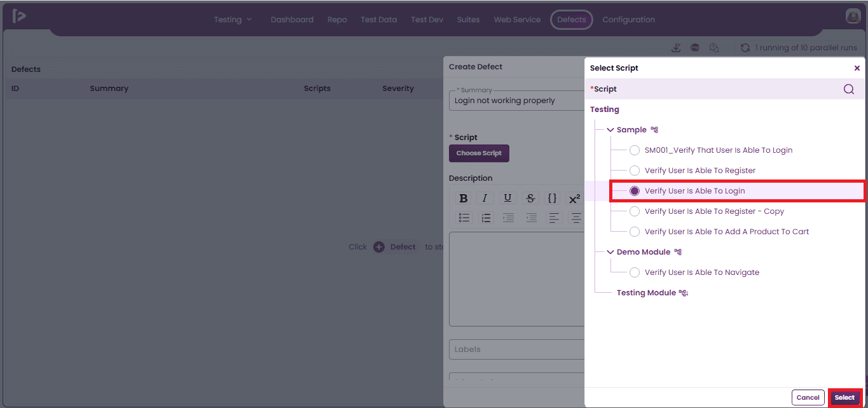
Task: Insert a numbered list in Description
Action: point(486,218)
